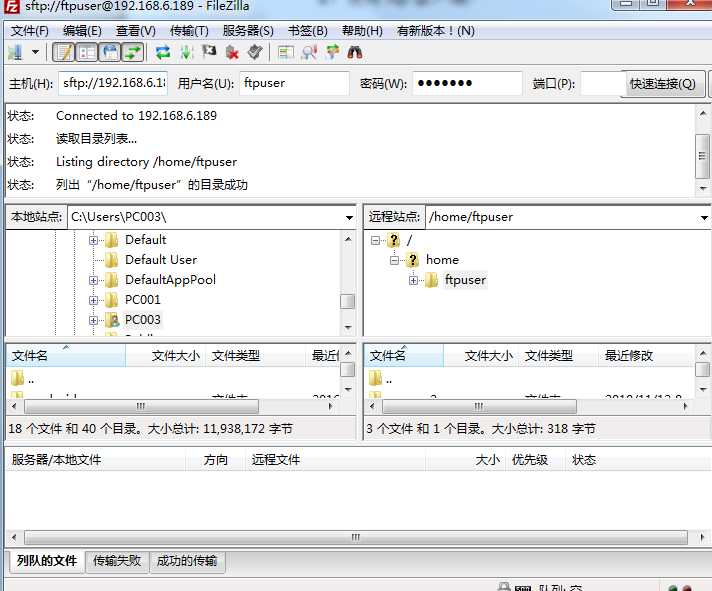Click the transfer queue horizontal scrollbar
Image resolution: width=712 pixels, height=591 pixels.
pyautogui.click(x=356, y=537)
